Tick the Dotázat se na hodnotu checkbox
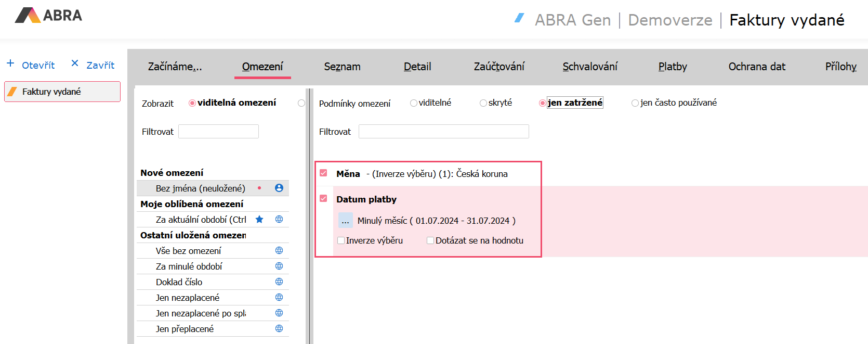The height and width of the screenshot is (344, 868). tap(430, 240)
